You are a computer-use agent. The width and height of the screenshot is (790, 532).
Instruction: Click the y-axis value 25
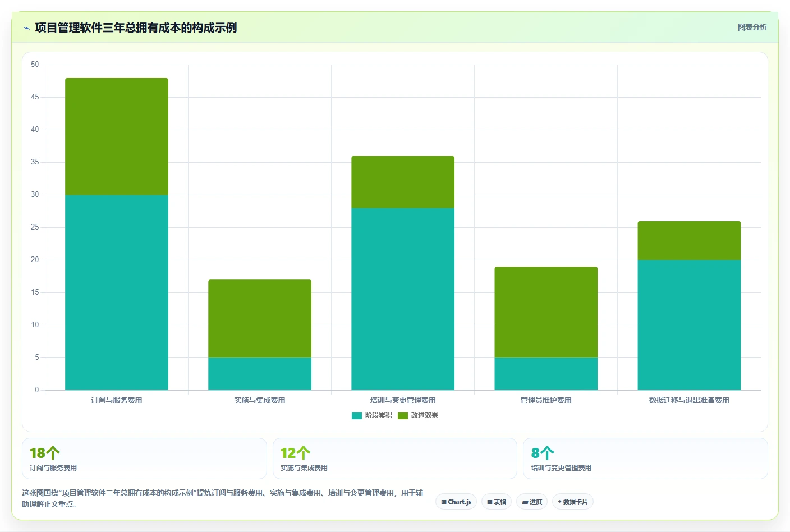(35, 227)
